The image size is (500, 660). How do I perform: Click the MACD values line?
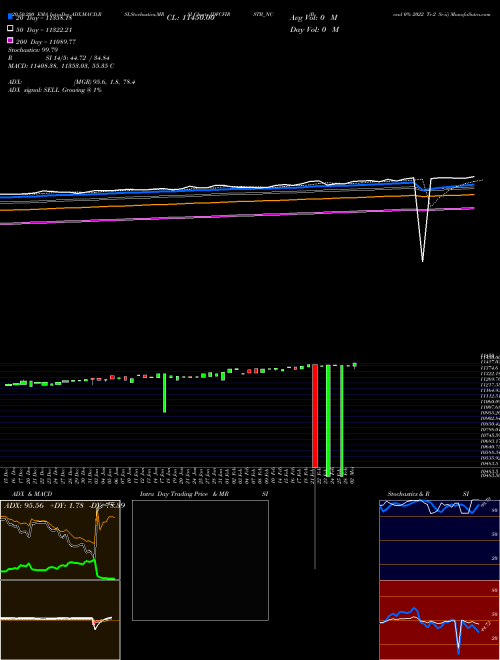[x=61, y=66]
